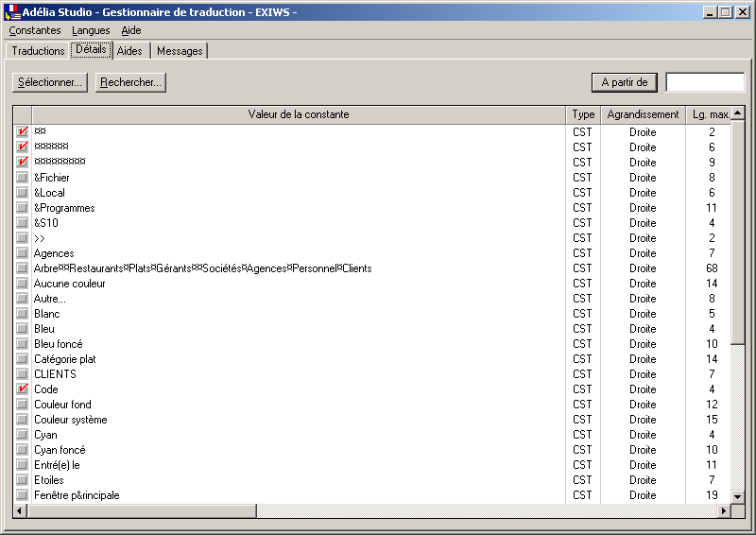Image resolution: width=756 pixels, height=535 pixels.
Task: Check the box next to &Fichier
Action: pyautogui.click(x=22, y=178)
